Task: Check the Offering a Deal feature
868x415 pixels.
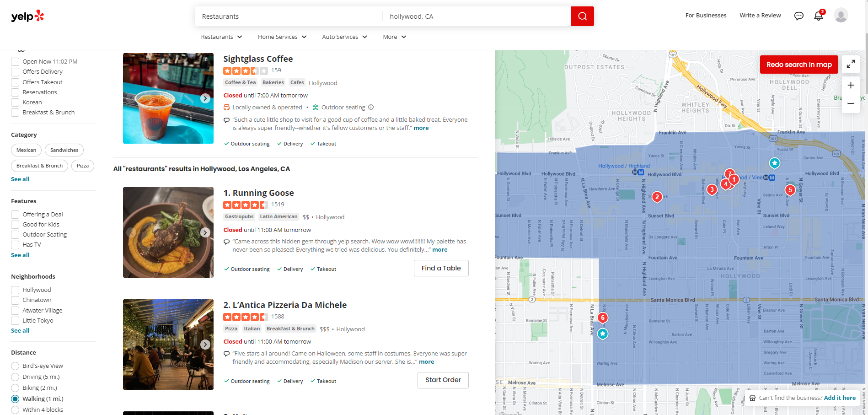Action: coord(15,214)
